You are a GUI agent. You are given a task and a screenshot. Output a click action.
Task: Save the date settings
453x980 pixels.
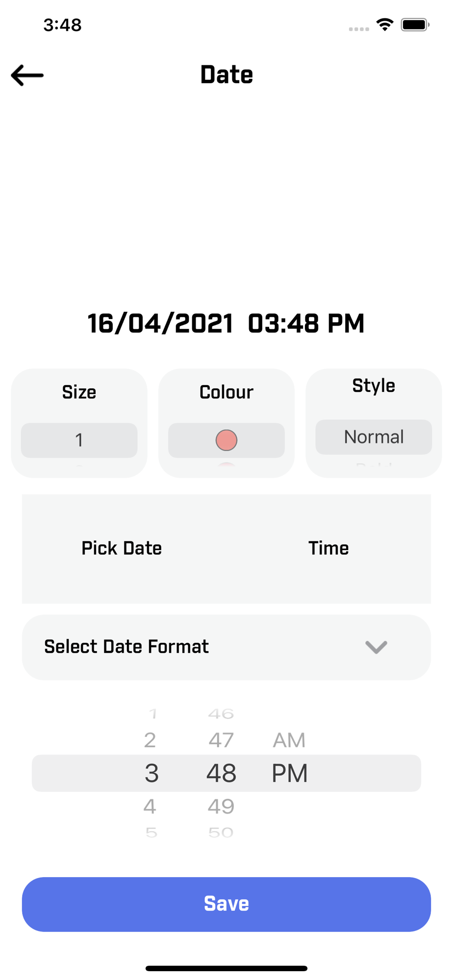226,904
